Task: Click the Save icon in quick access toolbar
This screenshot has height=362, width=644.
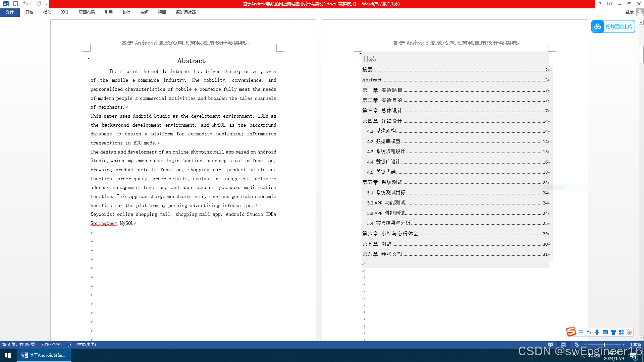Action: 15,4
